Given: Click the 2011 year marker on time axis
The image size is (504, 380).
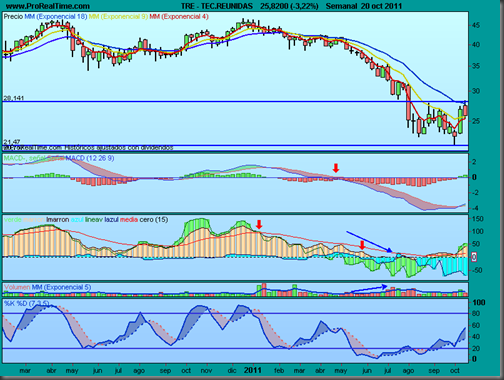Looking at the screenshot, I should point(253,370).
